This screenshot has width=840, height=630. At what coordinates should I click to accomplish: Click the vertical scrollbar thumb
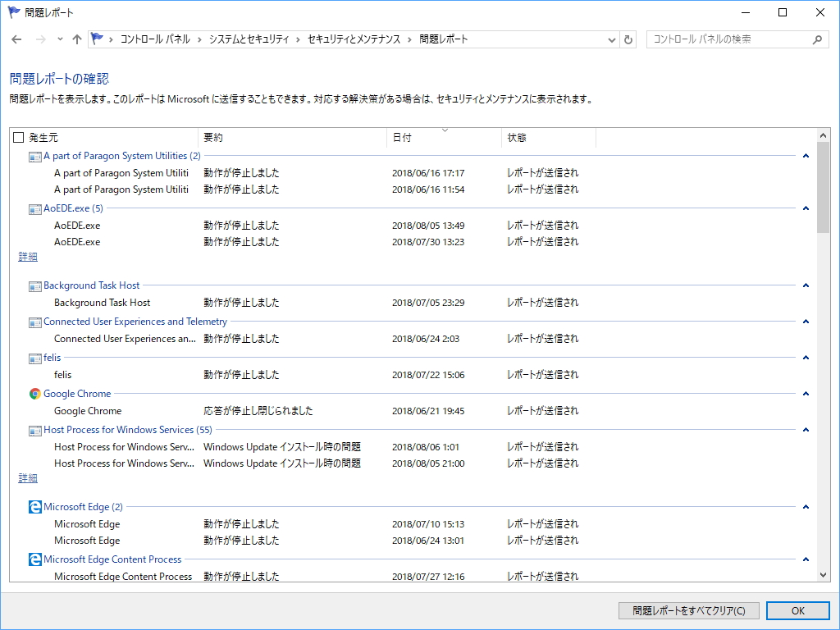click(x=824, y=188)
